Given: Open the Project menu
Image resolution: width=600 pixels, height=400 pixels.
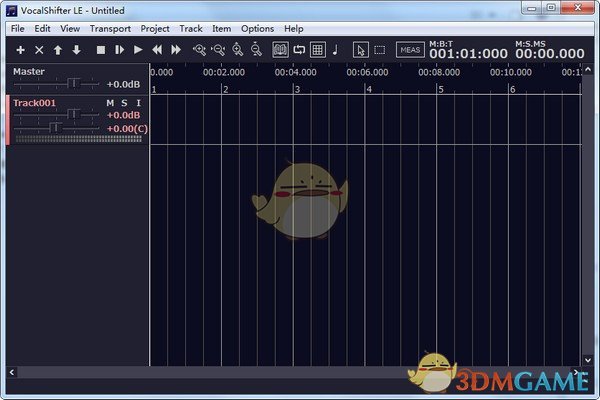Looking at the screenshot, I should (x=155, y=29).
